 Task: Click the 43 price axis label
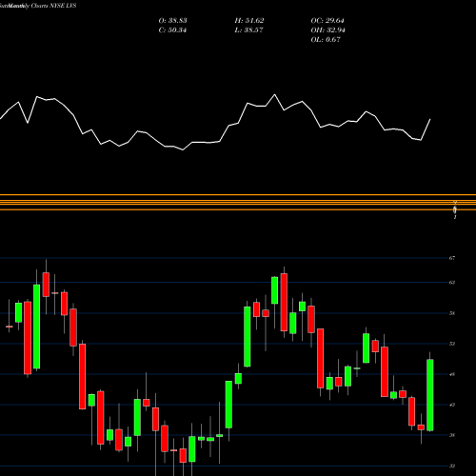coord(452,405)
